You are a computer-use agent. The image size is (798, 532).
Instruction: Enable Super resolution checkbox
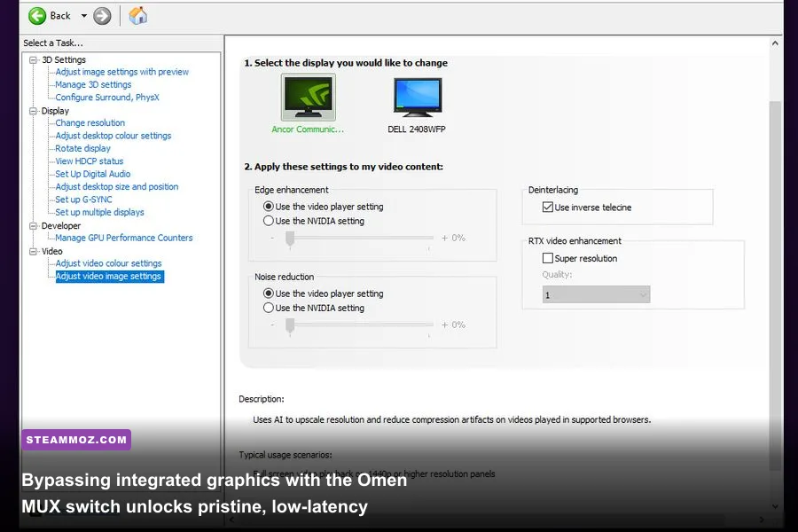[x=548, y=258]
